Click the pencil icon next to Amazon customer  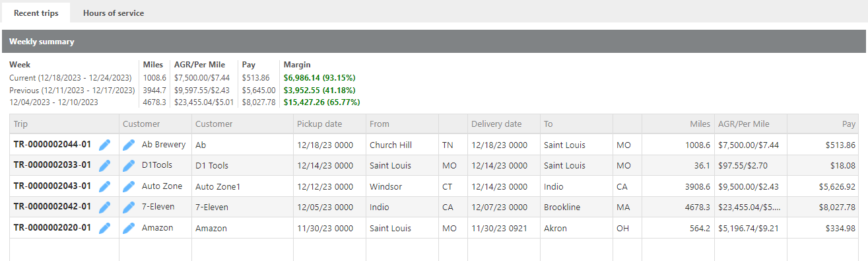point(129,229)
